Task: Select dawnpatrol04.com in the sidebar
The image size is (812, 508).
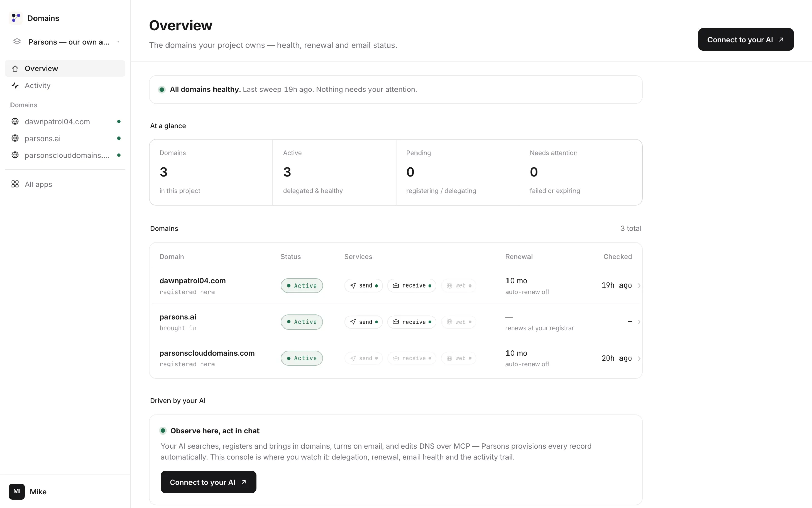Action: pos(65,121)
